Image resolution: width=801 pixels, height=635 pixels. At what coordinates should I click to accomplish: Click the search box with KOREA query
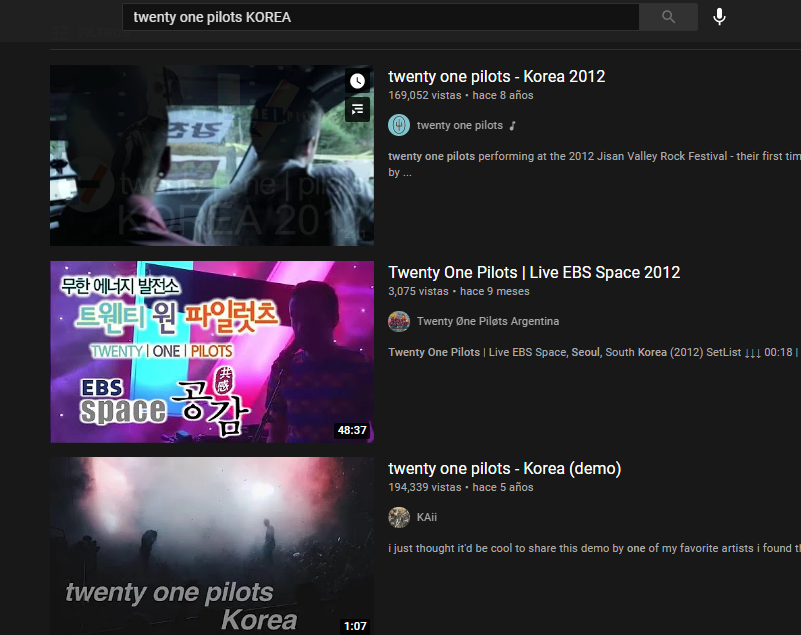[x=381, y=17]
